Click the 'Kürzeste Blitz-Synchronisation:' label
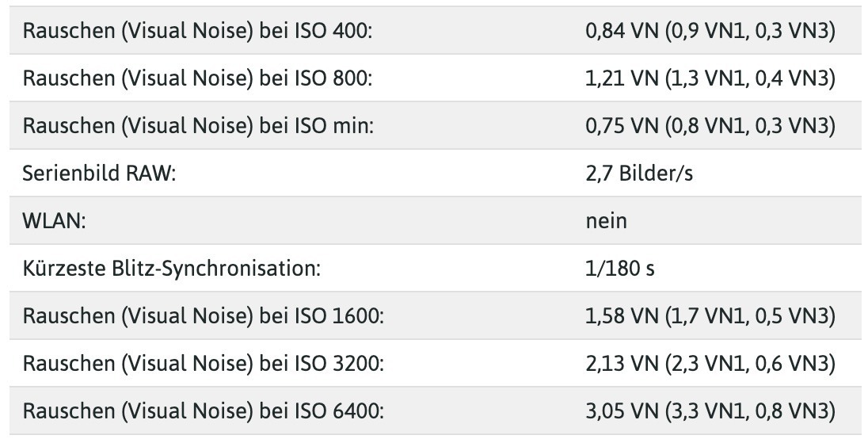This screenshot has width=868, height=439. click(x=171, y=269)
